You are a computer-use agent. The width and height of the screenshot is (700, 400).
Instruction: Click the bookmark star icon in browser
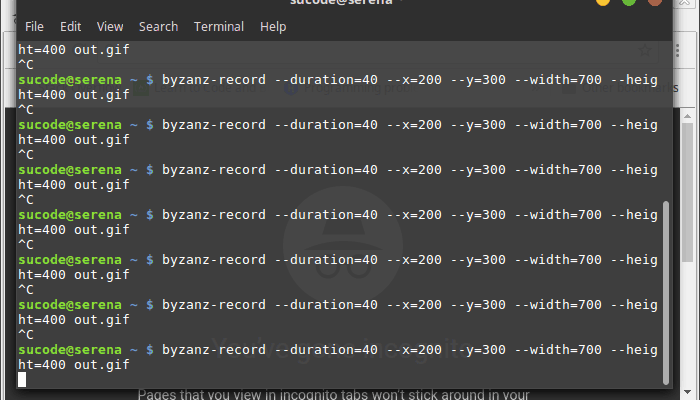pyautogui.click(x=645, y=50)
